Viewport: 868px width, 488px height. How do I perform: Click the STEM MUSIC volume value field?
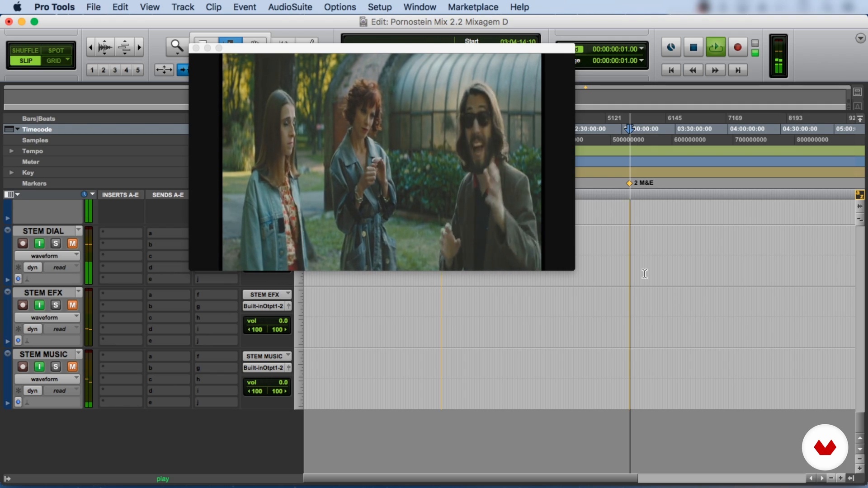pos(267,382)
